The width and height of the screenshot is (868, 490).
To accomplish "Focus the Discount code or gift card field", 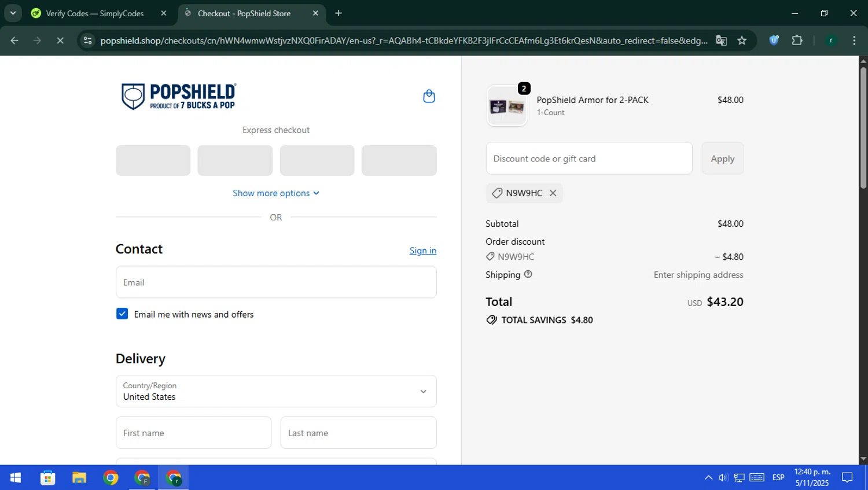I will [589, 159].
